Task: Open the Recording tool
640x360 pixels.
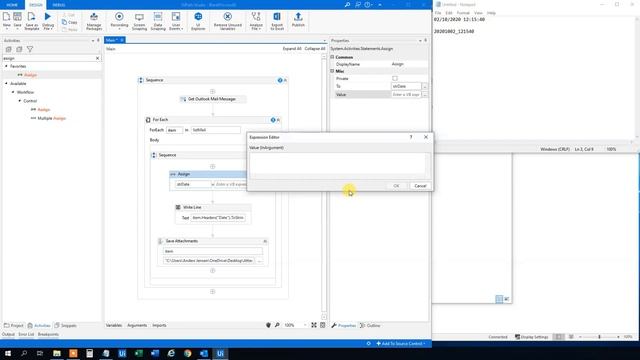Action: pyautogui.click(x=119, y=20)
